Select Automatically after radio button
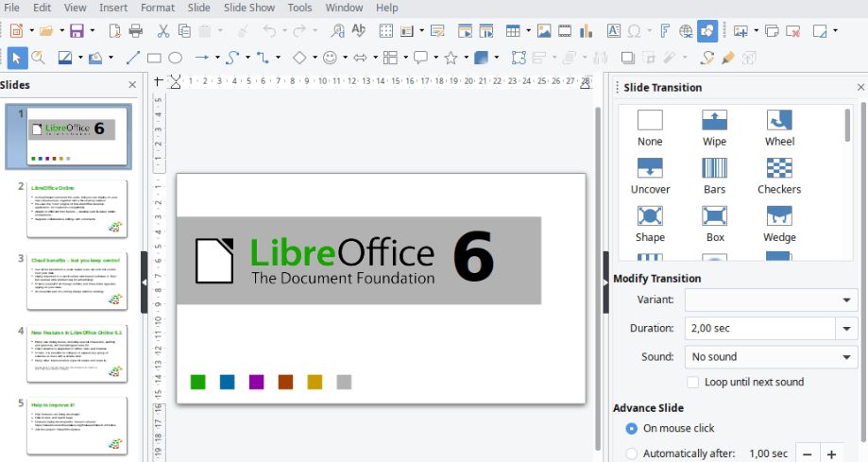 (x=631, y=453)
